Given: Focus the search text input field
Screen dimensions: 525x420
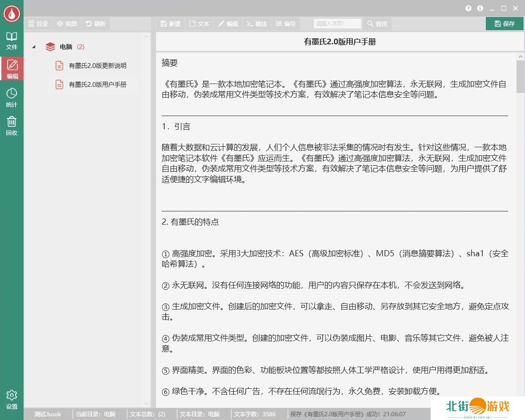Looking at the screenshot, I should (337, 24).
